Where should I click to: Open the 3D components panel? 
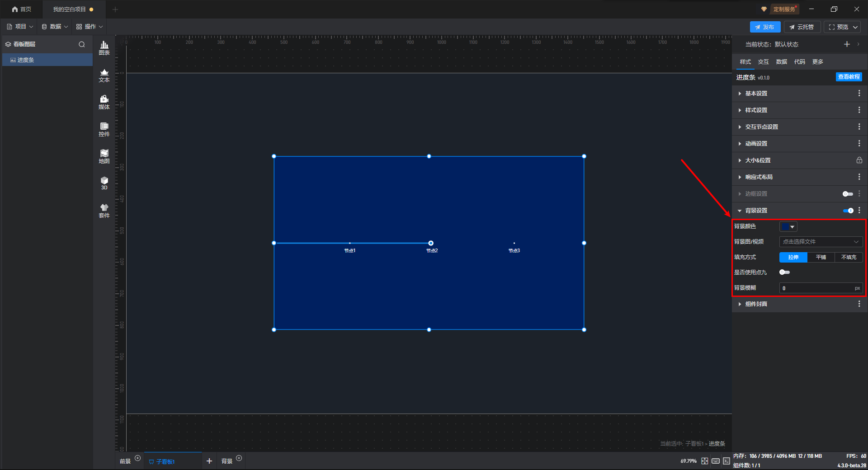point(104,183)
